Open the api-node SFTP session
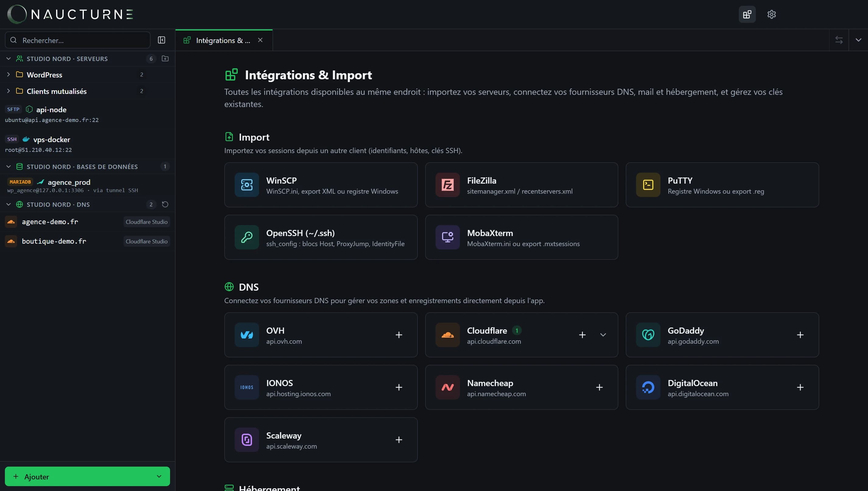This screenshot has height=491, width=868. (x=87, y=114)
